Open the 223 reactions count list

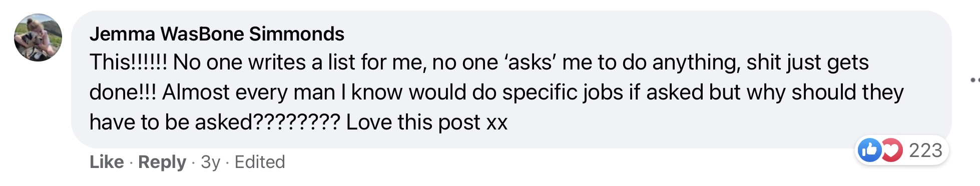coord(925,150)
